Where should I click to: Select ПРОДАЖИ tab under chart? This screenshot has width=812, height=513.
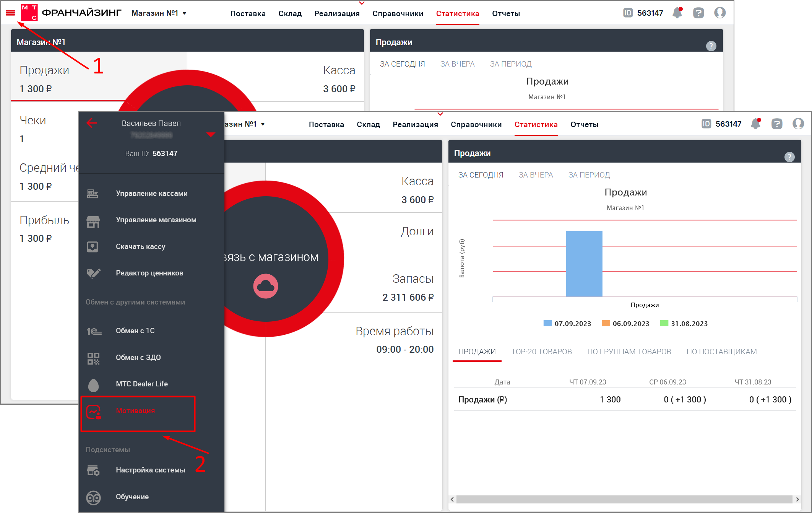coord(477,352)
